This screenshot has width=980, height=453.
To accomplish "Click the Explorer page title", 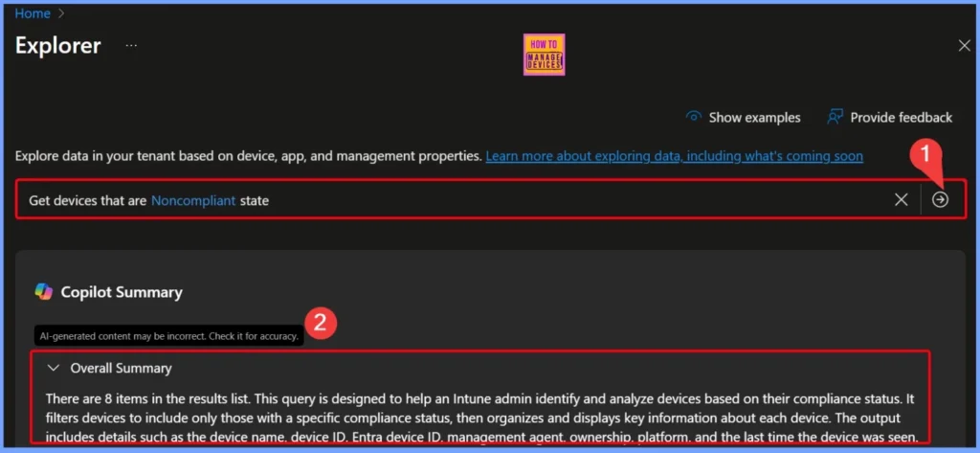I will coord(58,46).
